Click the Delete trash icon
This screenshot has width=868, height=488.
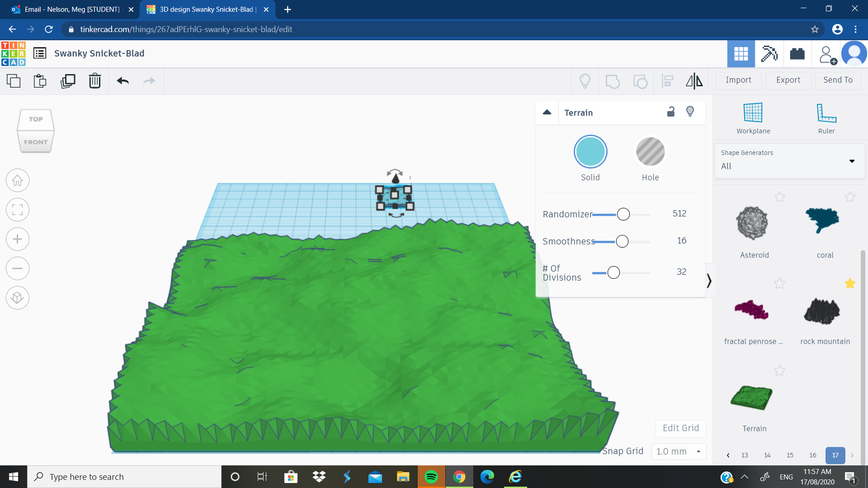(x=94, y=81)
